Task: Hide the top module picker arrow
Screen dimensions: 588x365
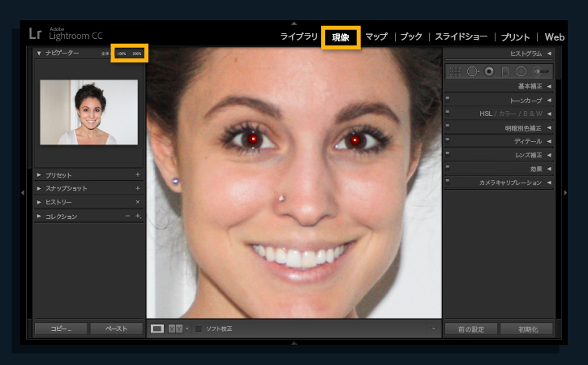Action: [294, 24]
